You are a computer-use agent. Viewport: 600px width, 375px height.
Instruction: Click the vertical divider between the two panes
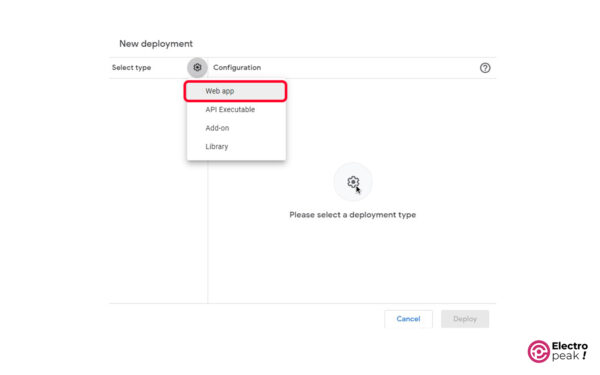208,232
